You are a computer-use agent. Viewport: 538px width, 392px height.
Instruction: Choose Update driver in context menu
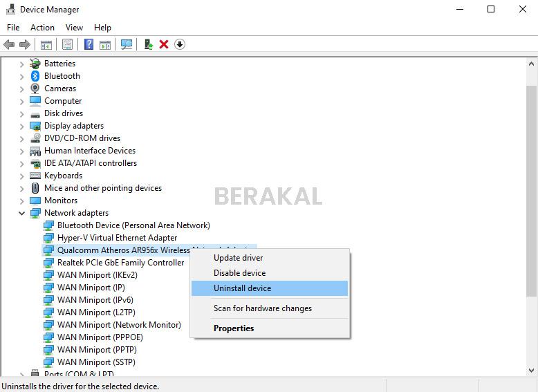click(x=270, y=258)
